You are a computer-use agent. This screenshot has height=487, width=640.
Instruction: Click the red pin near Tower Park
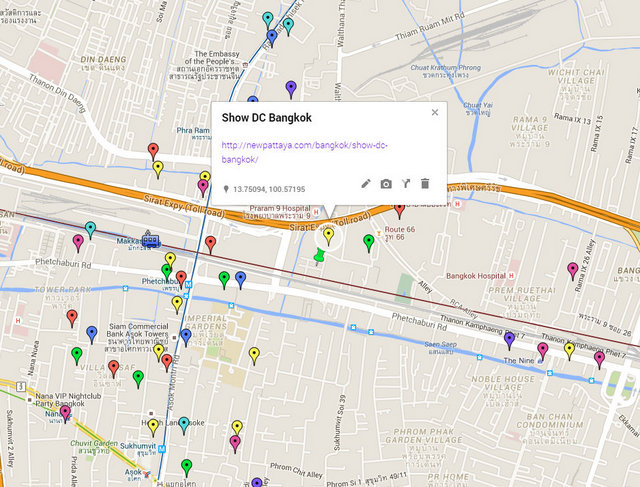[x=72, y=318]
